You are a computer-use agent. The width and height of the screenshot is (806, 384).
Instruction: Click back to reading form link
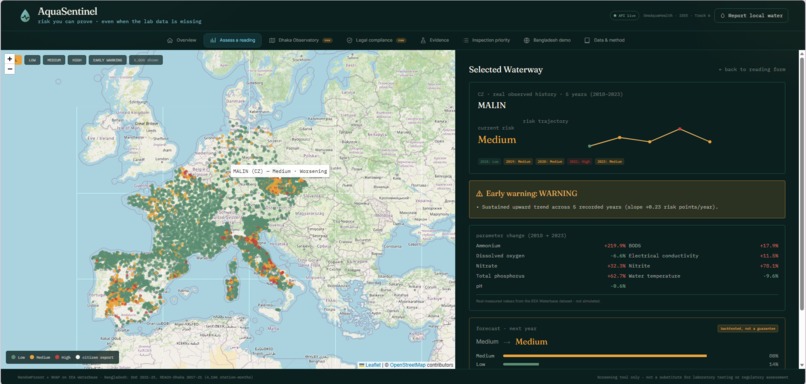point(752,69)
